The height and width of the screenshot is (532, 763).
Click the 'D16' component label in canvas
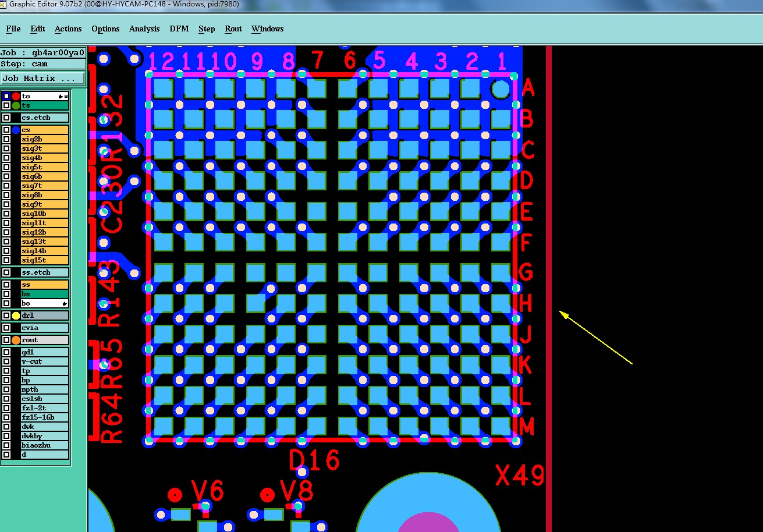pyautogui.click(x=314, y=460)
